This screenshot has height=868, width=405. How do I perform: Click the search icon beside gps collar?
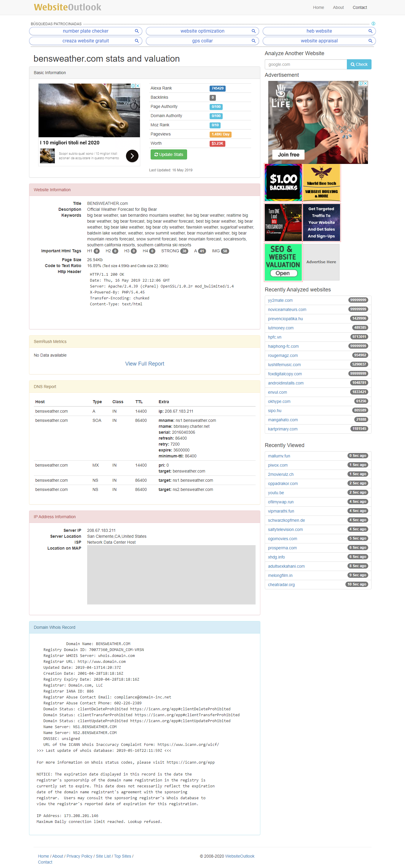tap(253, 41)
